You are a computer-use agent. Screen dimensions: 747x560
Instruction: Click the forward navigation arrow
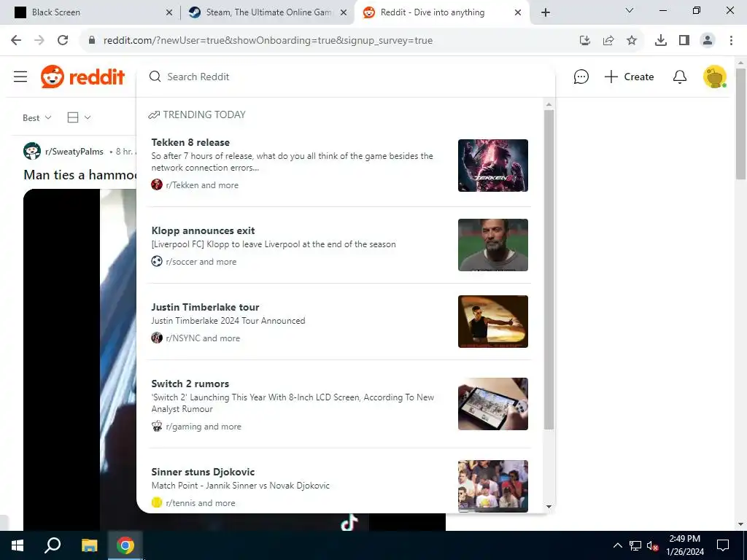click(39, 40)
